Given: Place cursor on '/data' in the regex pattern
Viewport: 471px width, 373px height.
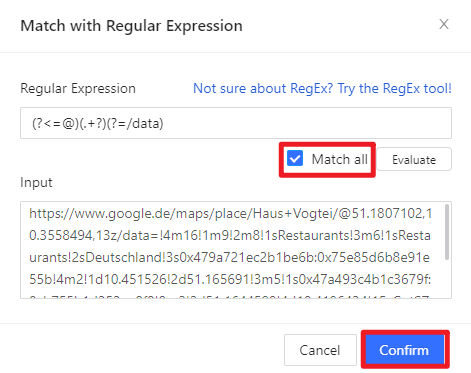Looking at the screenshot, I should coord(144,124).
